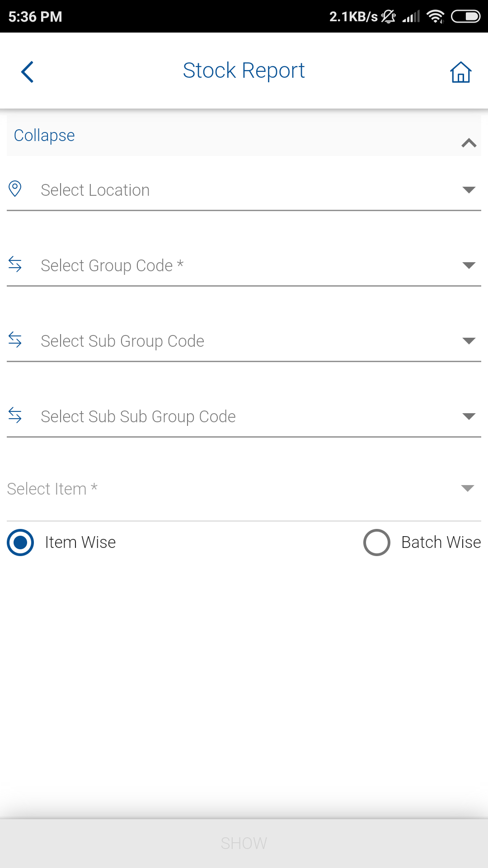Image resolution: width=488 pixels, height=868 pixels.
Task: Open the Select Item dropdown
Action: coord(467,488)
